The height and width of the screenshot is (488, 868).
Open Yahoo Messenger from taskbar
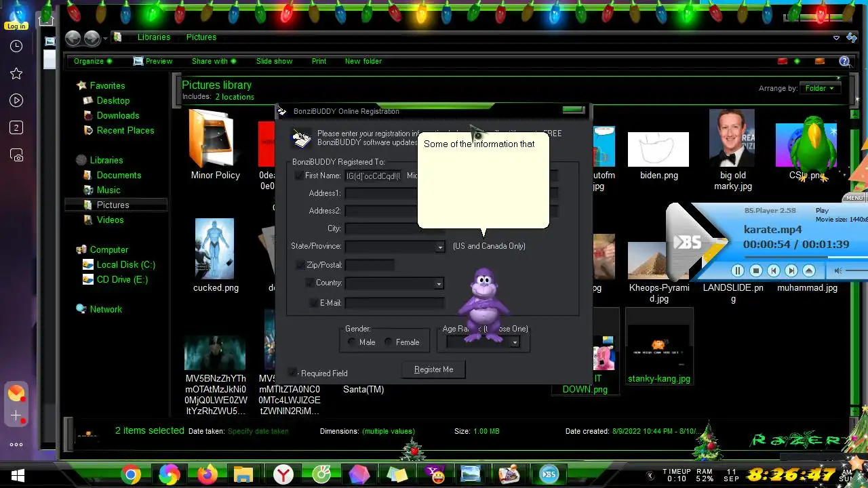pyautogui.click(x=435, y=474)
